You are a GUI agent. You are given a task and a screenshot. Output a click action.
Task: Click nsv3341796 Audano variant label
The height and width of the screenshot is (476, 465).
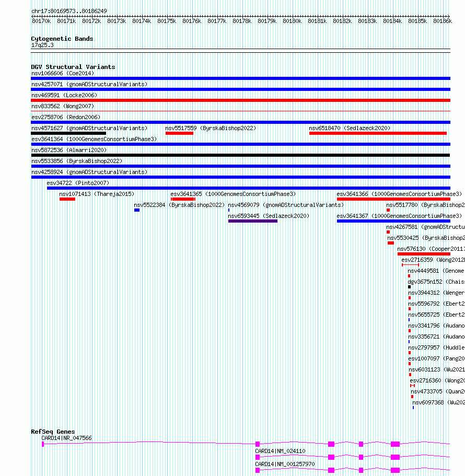tap(436, 326)
